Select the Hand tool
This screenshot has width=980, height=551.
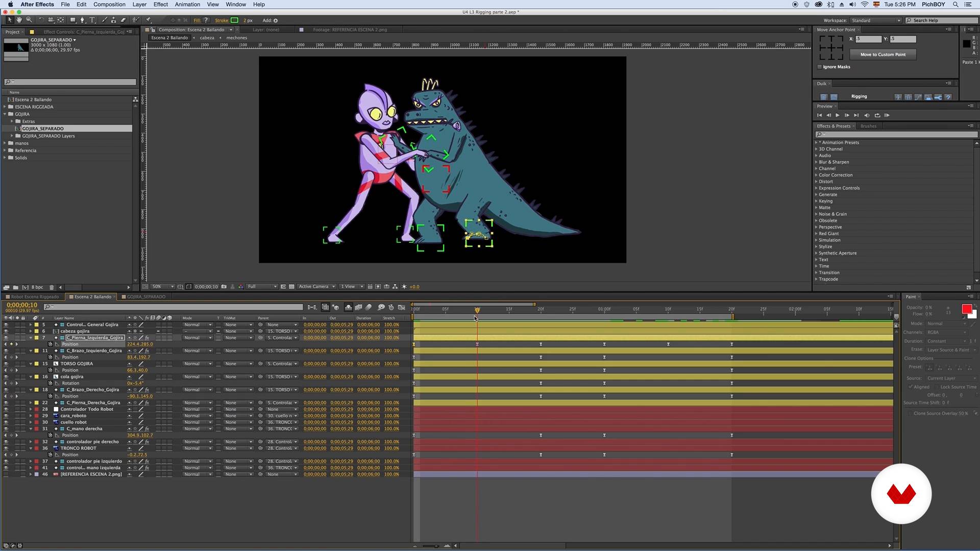[19, 20]
